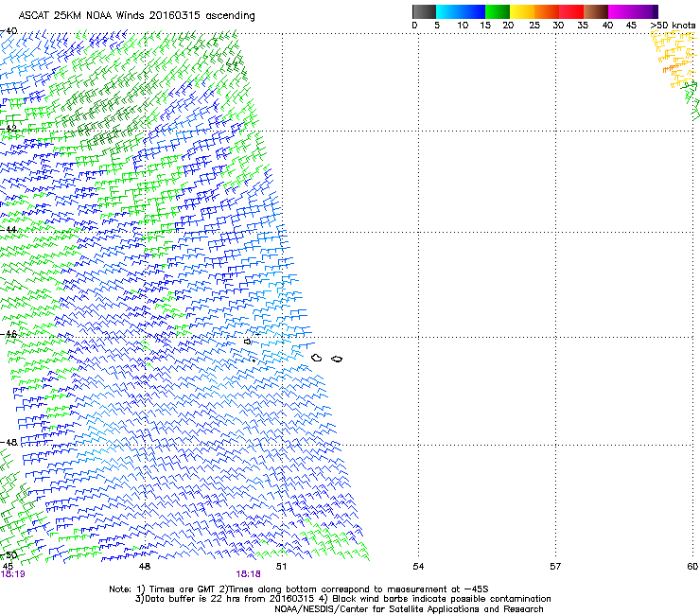Image resolution: width=700 pixels, height=615 pixels.
Task: Select the green 15-20 knots legend color
Action: [x=498, y=11]
